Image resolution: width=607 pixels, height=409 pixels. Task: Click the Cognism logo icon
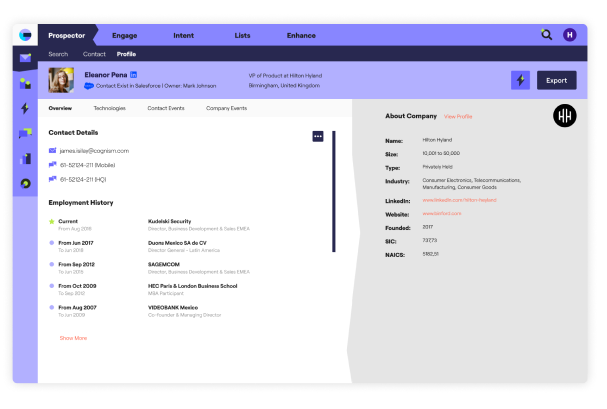click(x=25, y=35)
